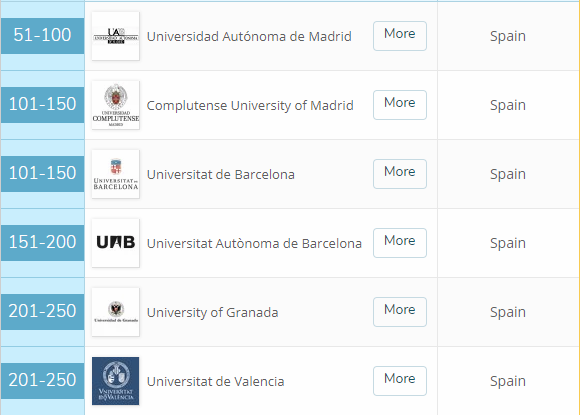Open Universitat Autònoma de Barcelona link
Image resolution: width=580 pixels, height=415 pixels.
coord(254,243)
